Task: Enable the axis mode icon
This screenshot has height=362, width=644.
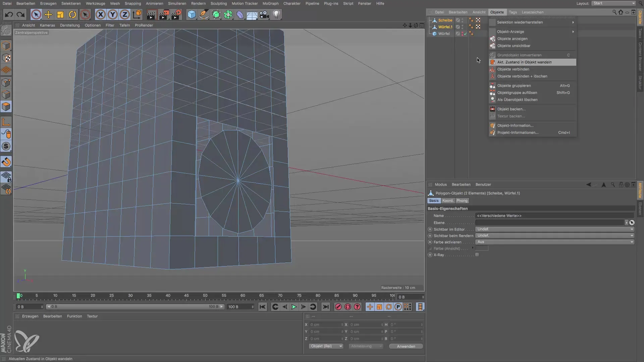Action: coord(6,122)
